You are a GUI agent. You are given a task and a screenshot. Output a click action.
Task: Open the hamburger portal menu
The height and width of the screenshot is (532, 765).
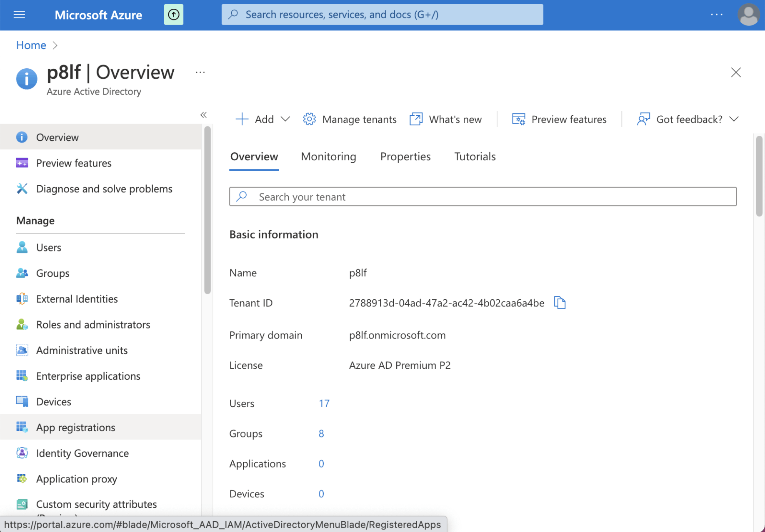pyautogui.click(x=19, y=15)
